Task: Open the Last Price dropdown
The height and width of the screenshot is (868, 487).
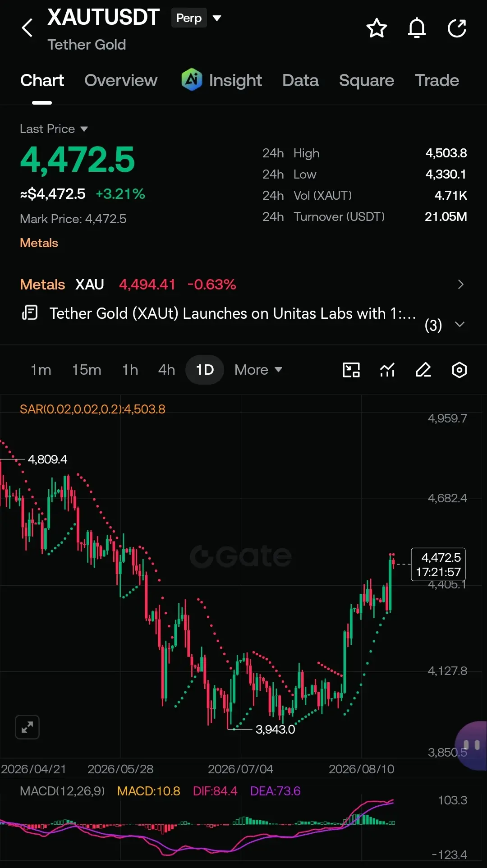Action: 54,129
